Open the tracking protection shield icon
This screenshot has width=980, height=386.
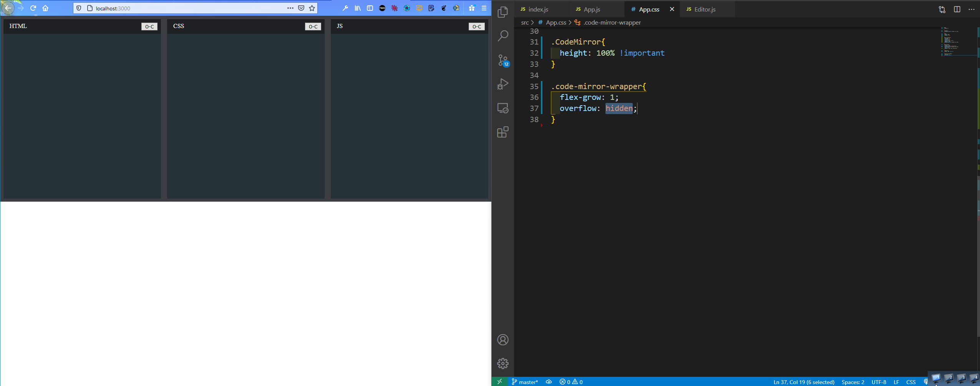pos(79,8)
